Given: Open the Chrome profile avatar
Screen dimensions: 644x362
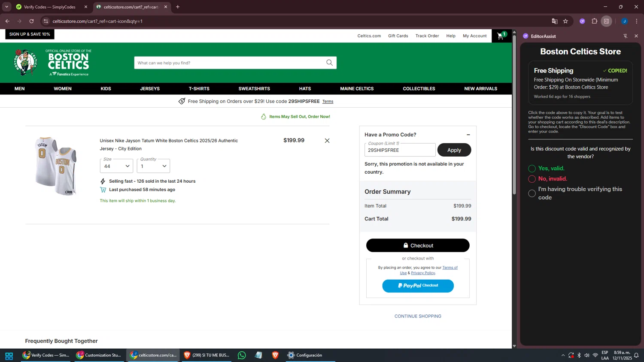Looking at the screenshot, I should click(624, 21).
